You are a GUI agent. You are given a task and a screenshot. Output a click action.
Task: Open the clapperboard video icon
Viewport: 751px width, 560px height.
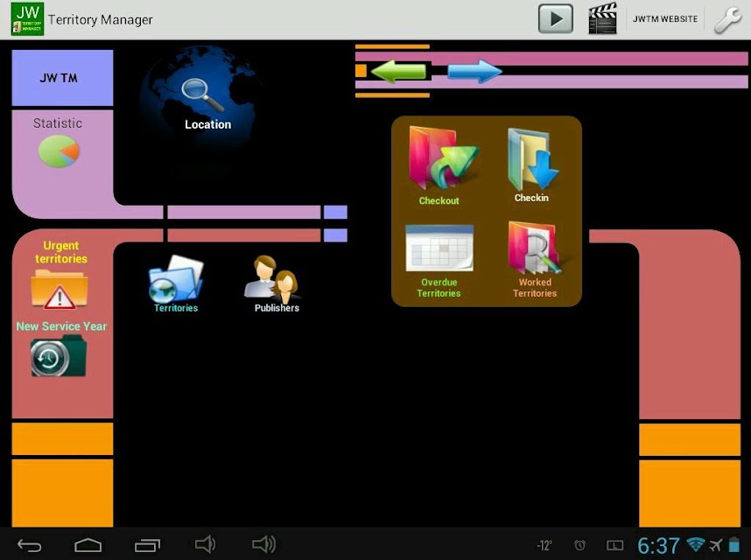602,19
